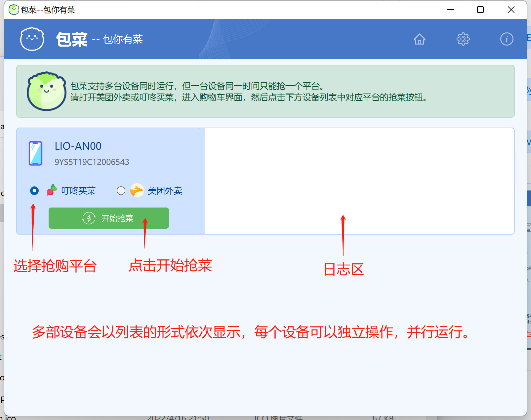The image size is (531, 420).
Task: Select the 美团外卖 radio button
Action: tap(121, 191)
